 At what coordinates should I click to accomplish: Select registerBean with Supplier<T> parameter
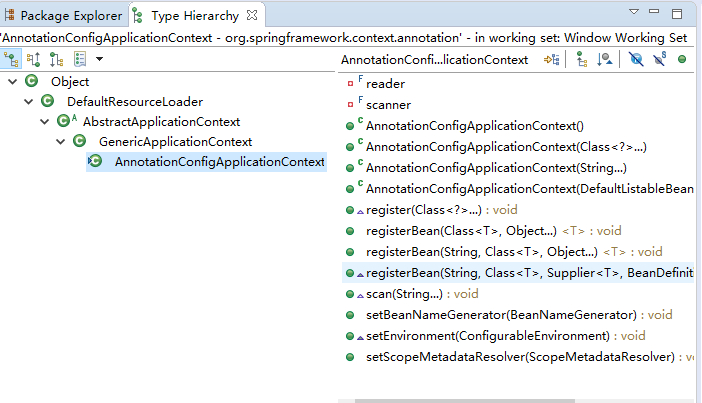[530, 273]
